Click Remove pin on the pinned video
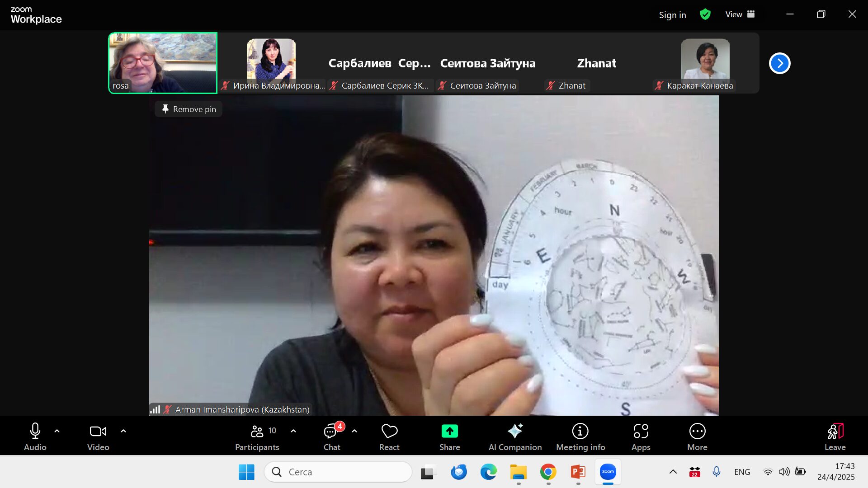The image size is (868, 488). pyautogui.click(x=189, y=109)
